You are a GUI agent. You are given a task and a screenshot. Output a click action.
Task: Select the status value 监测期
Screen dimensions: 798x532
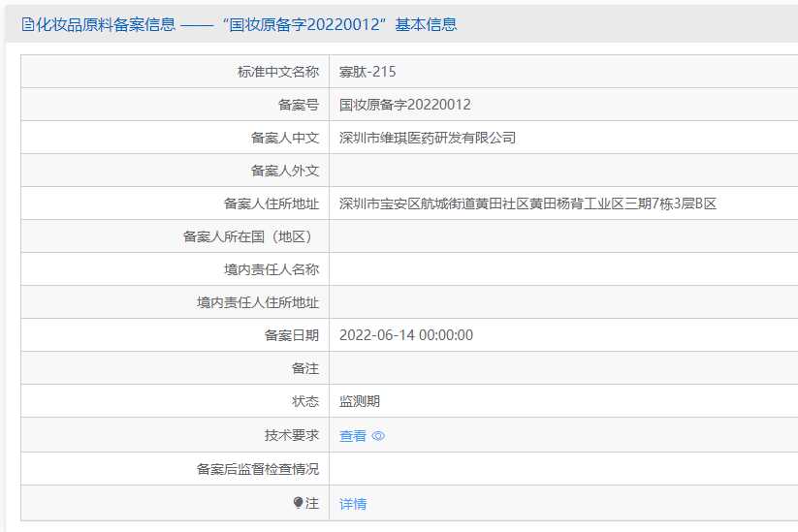360,401
